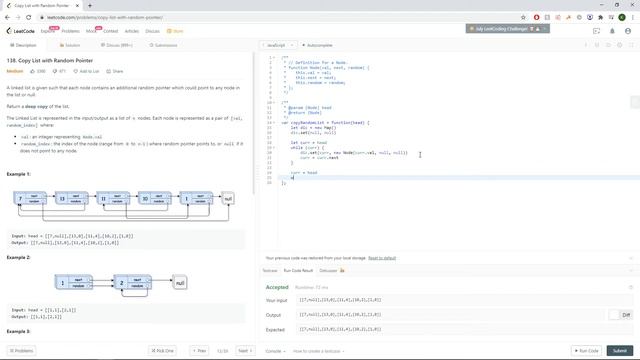Click the Run Code button
Viewport: 640px width, 360px height.
coord(587,351)
